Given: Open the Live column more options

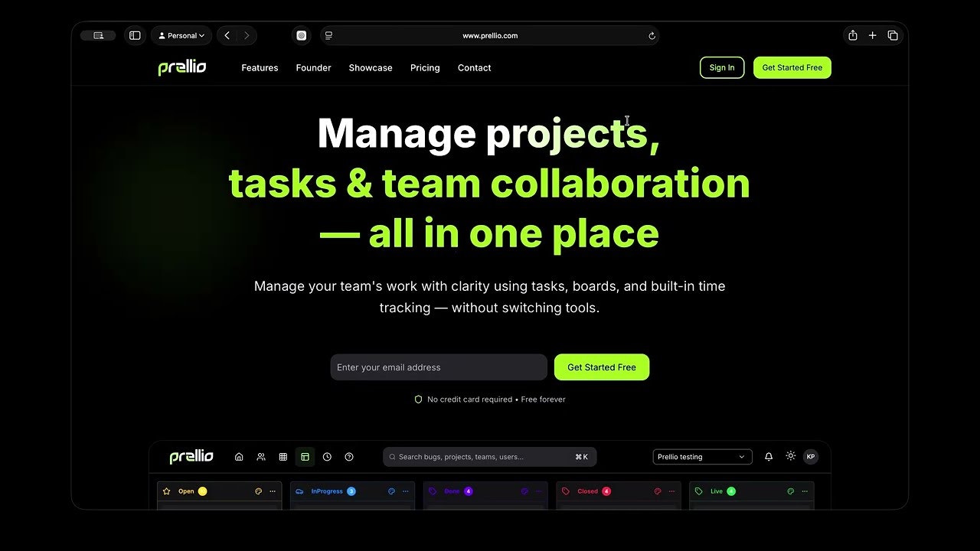Looking at the screenshot, I should 805,491.
